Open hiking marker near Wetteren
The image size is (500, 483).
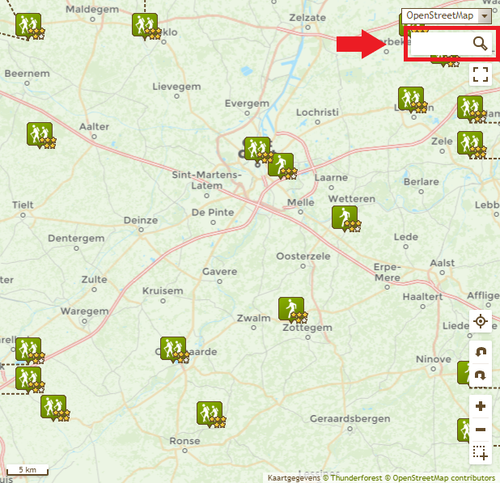coord(345,218)
